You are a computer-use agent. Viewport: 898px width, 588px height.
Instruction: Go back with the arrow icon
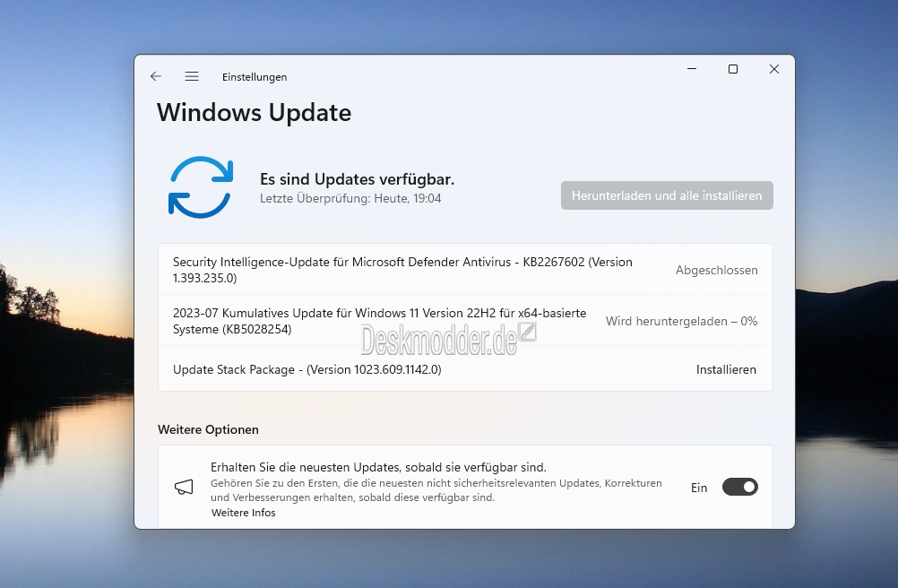(x=156, y=77)
